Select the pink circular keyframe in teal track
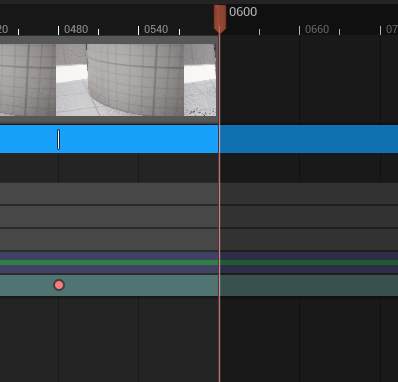The width and height of the screenshot is (398, 382). tap(59, 285)
